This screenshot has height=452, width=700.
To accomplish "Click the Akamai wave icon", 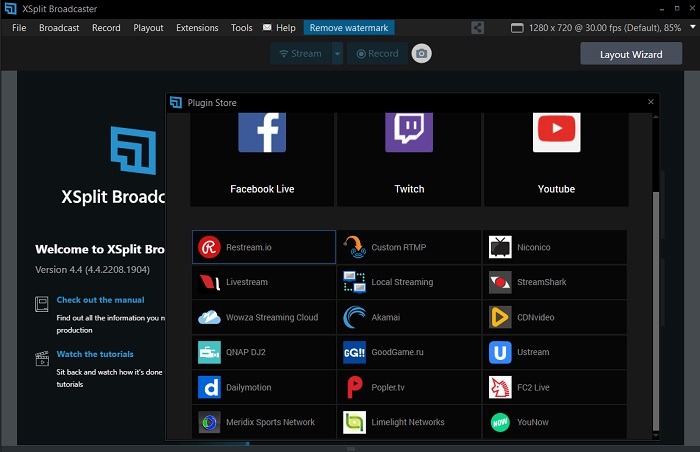I will coord(355,317).
